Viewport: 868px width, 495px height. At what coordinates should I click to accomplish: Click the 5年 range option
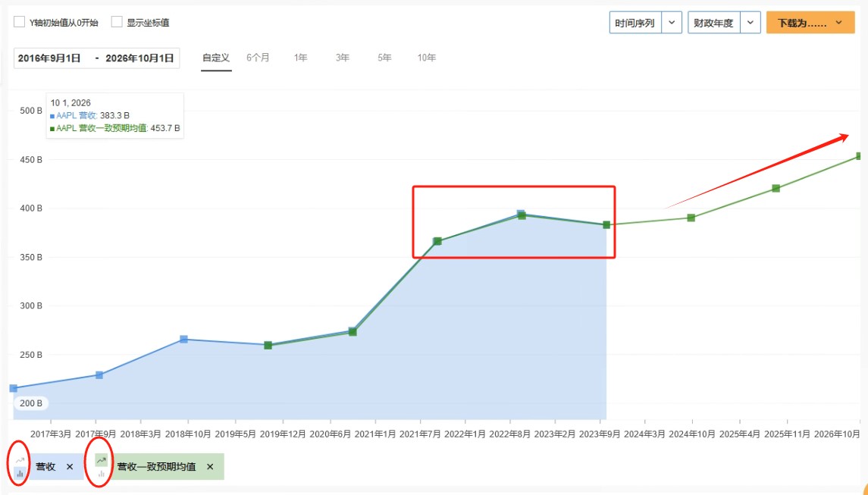point(384,58)
